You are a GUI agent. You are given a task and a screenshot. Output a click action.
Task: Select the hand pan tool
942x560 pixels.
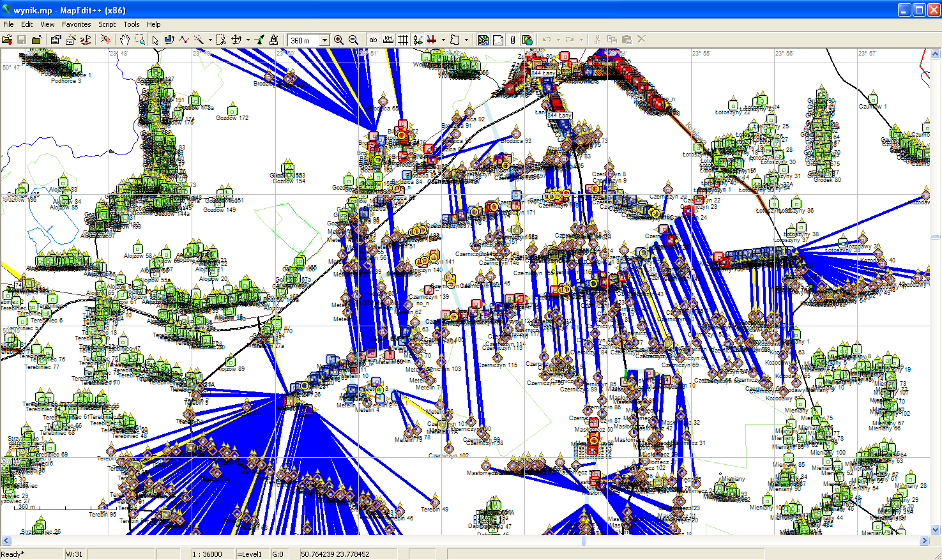pos(125,40)
